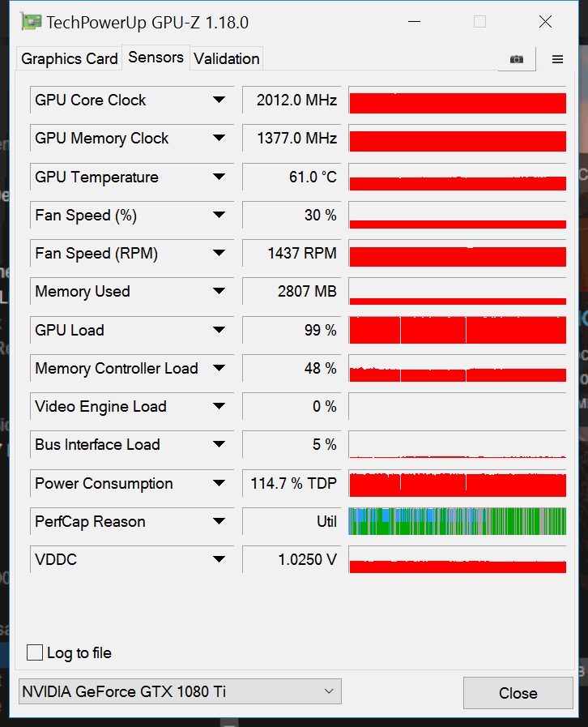This screenshot has width=588, height=727.
Task: Expand Fan Speed (RPM) sensor options
Action: [x=219, y=254]
